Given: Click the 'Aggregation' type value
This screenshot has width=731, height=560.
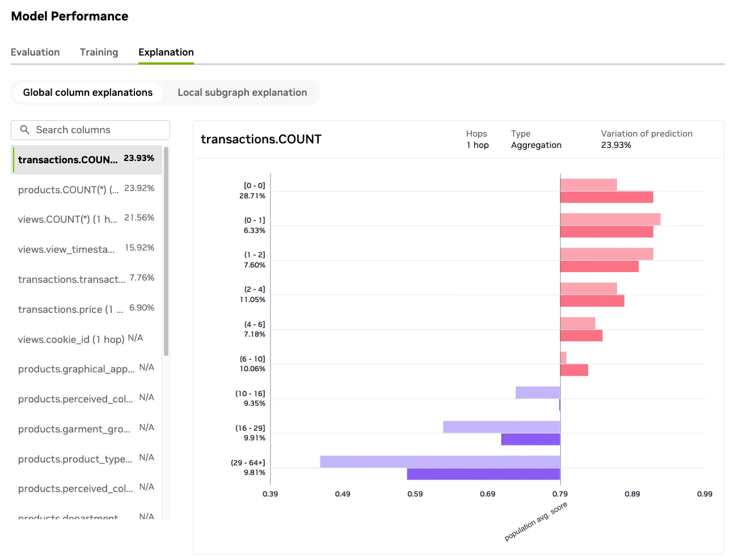Looking at the screenshot, I should pyautogui.click(x=536, y=145).
